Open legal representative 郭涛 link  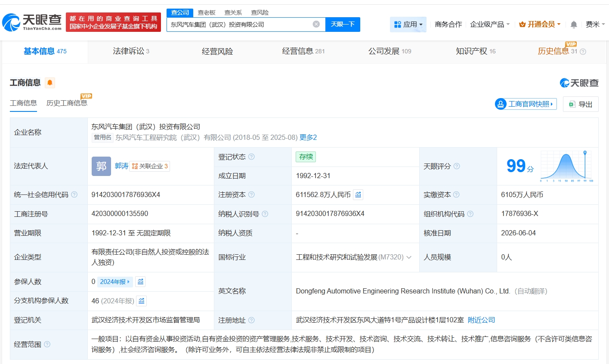coord(121,166)
